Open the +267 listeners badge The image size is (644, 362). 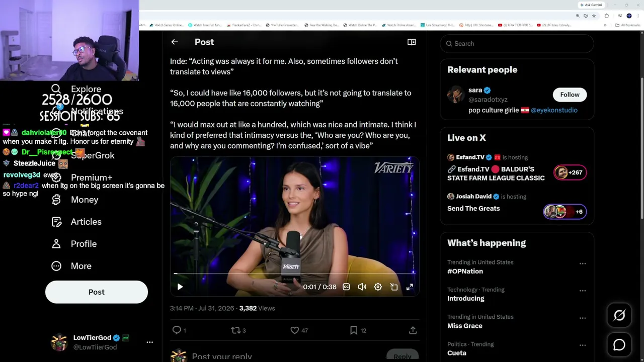coord(570,172)
